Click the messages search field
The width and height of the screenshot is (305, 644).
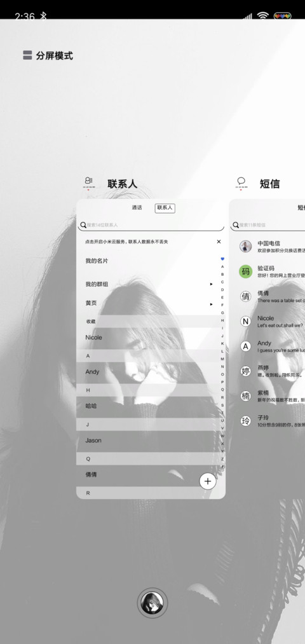click(x=269, y=225)
